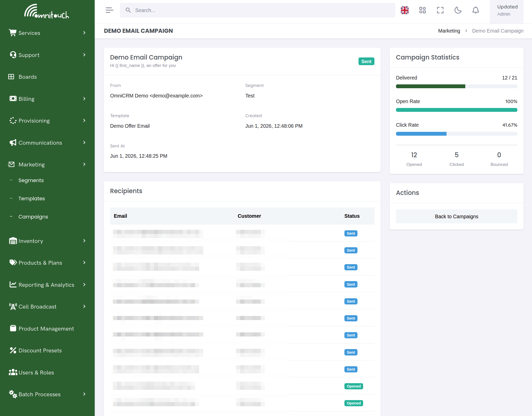Click the Product Management icon
The width and height of the screenshot is (532, 416).
(x=13, y=329)
